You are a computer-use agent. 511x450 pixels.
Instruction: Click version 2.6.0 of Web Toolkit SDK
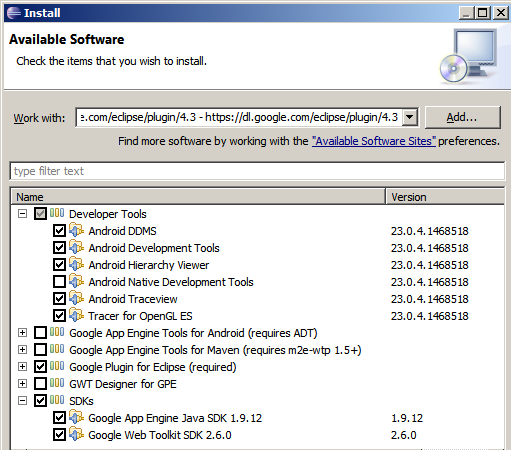point(403,435)
